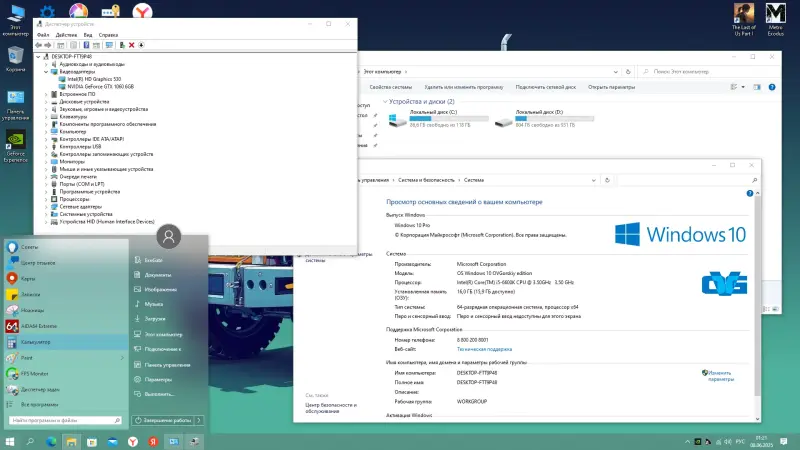Viewport: 800px width, 450px height.
Task: Expand the Контроллеры USB node
Action: point(46,147)
